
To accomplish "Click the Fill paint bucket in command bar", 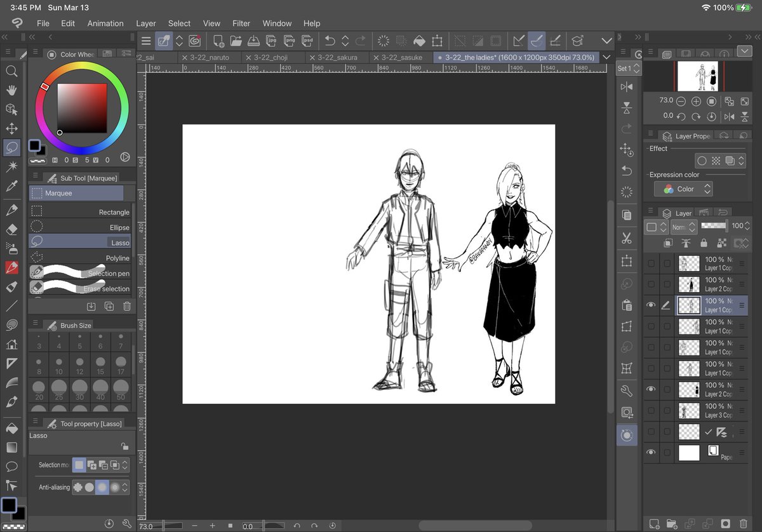I will coord(419,41).
